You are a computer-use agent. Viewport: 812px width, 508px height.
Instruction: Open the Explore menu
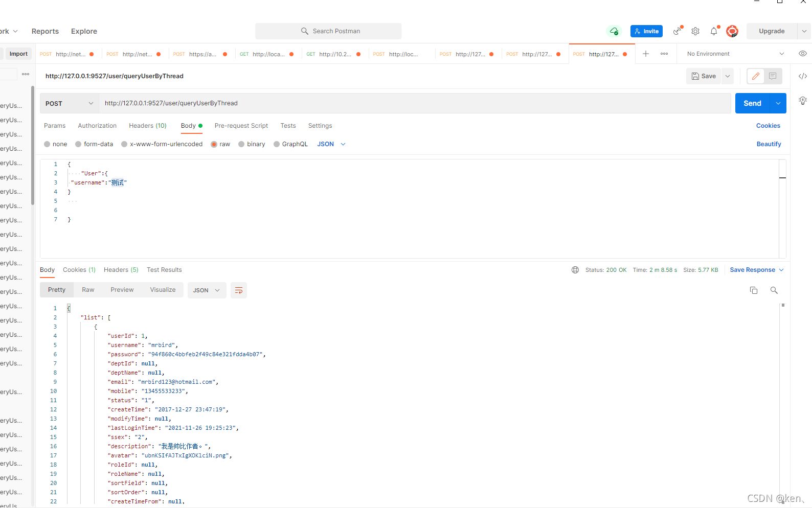pyautogui.click(x=84, y=31)
